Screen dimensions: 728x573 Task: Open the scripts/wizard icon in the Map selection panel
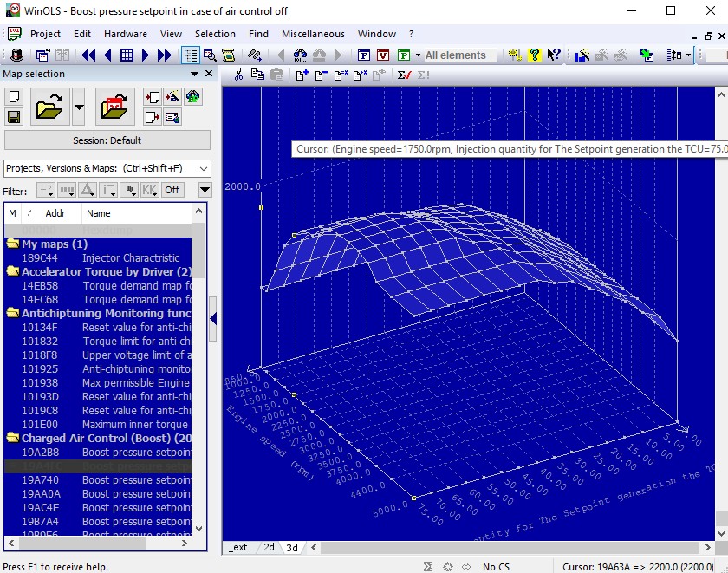(172, 95)
